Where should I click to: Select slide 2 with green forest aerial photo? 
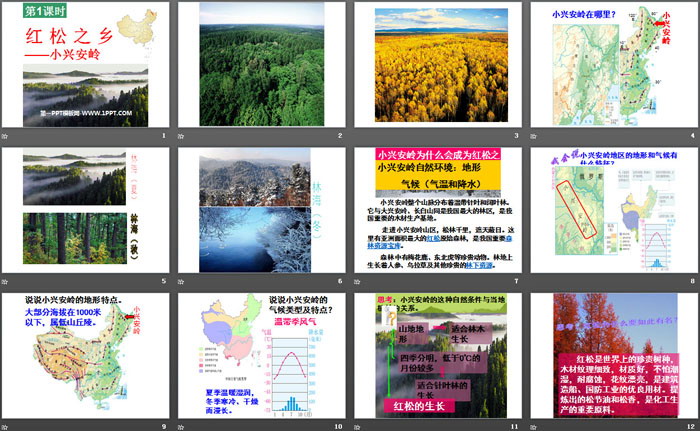click(x=262, y=65)
